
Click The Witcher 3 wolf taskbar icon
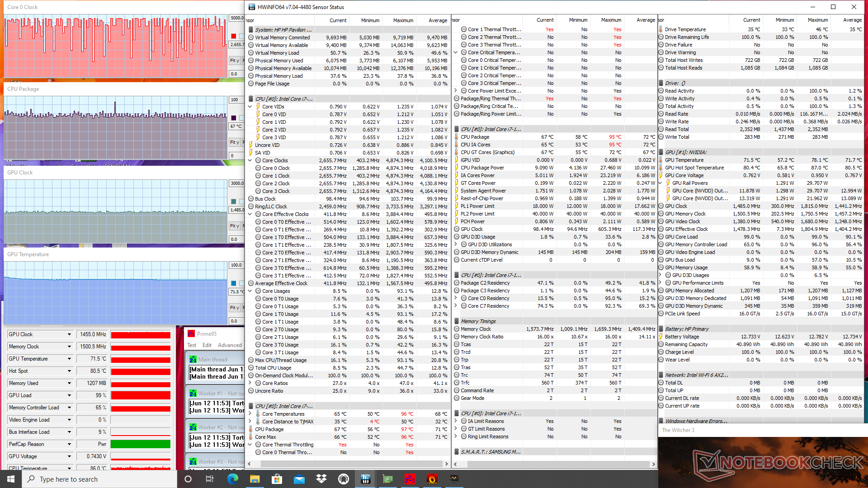pyautogui.click(x=454, y=479)
